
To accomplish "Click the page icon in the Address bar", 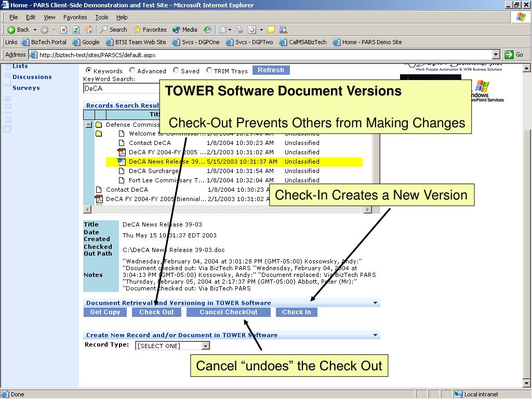I will tap(33, 55).
